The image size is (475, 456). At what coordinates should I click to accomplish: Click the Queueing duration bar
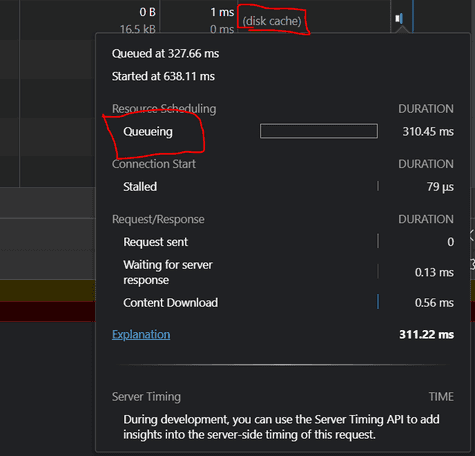319,131
